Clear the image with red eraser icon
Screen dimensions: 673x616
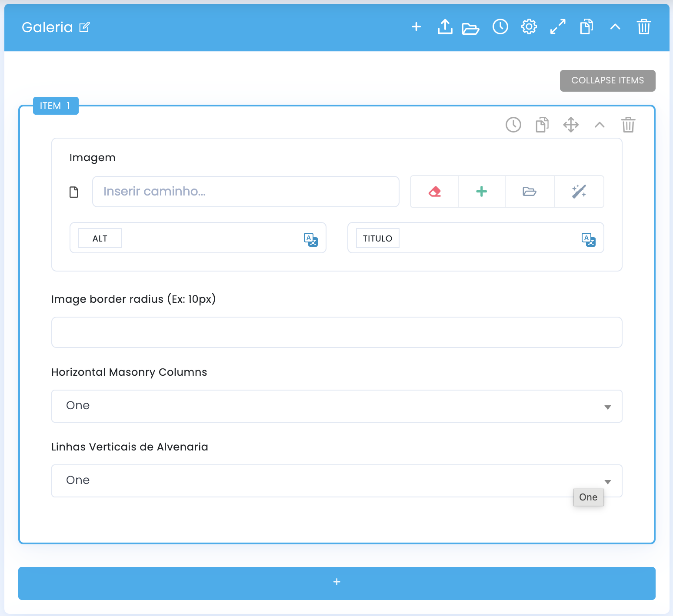pyautogui.click(x=434, y=192)
